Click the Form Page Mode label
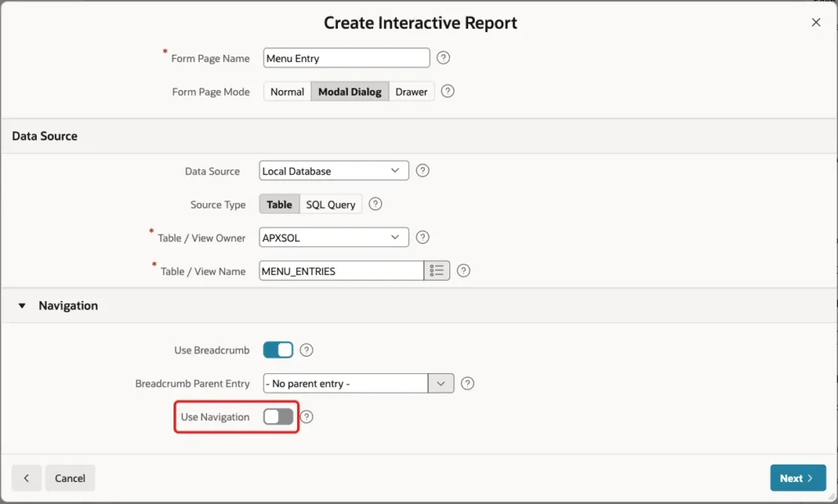The height and width of the screenshot is (504, 838). [210, 92]
